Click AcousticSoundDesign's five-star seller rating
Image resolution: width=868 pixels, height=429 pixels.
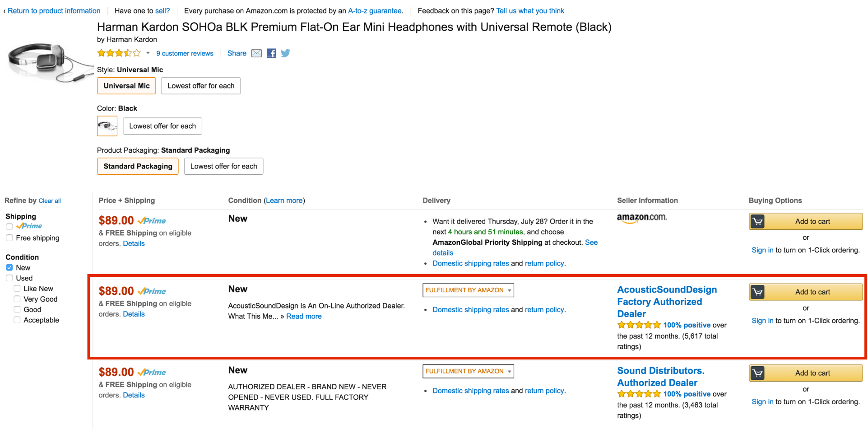(x=639, y=325)
